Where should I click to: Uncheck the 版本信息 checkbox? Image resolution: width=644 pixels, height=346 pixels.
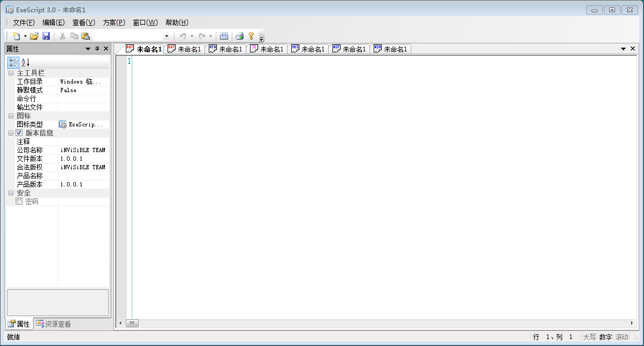point(19,133)
